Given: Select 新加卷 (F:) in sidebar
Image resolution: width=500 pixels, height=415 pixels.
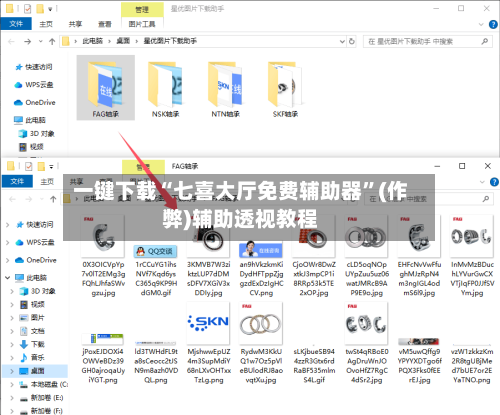Looking at the screenshot, I should pyautogui.click(x=41, y=411).
